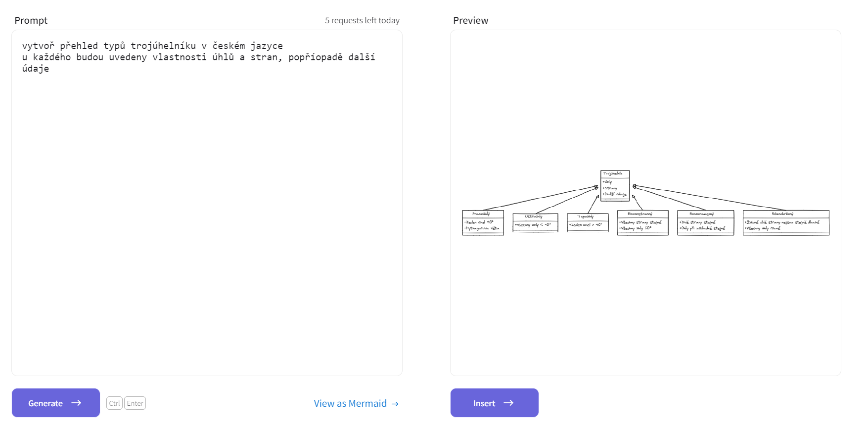Screen dimensions: 868x427
Task: Select the Rovnoramenný class box in diagram
Action: [705, 223]
